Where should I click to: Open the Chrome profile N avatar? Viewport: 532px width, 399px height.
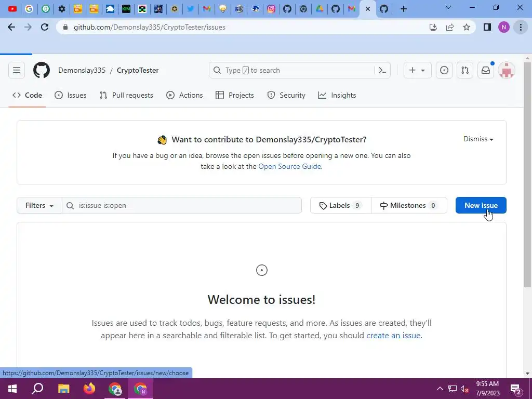click(504, 27)
